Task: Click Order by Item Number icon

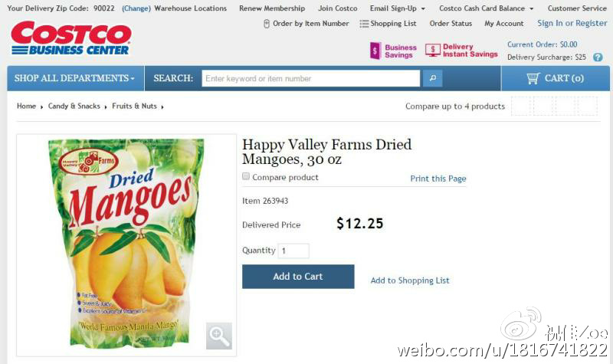Action: tap(267, 24)
